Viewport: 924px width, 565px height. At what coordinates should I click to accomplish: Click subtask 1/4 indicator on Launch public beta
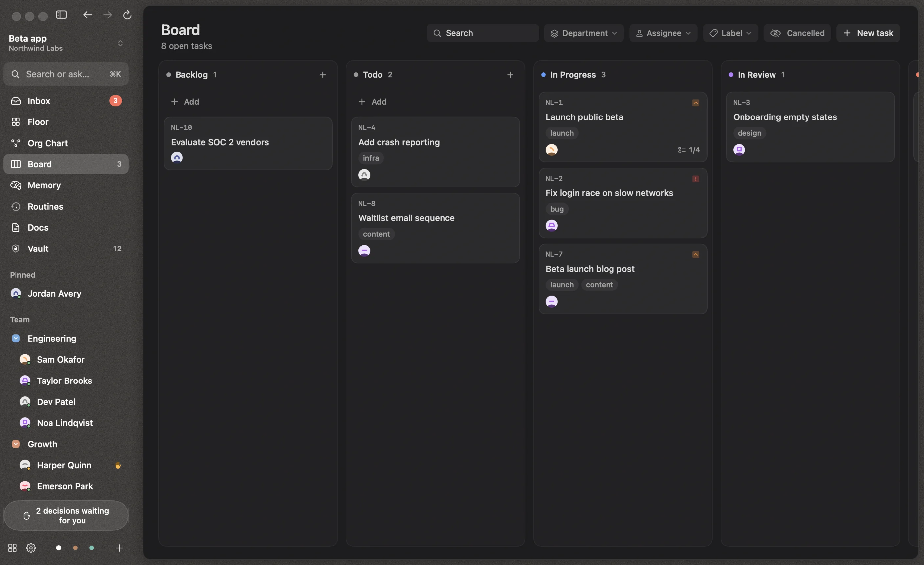point(689,150)
